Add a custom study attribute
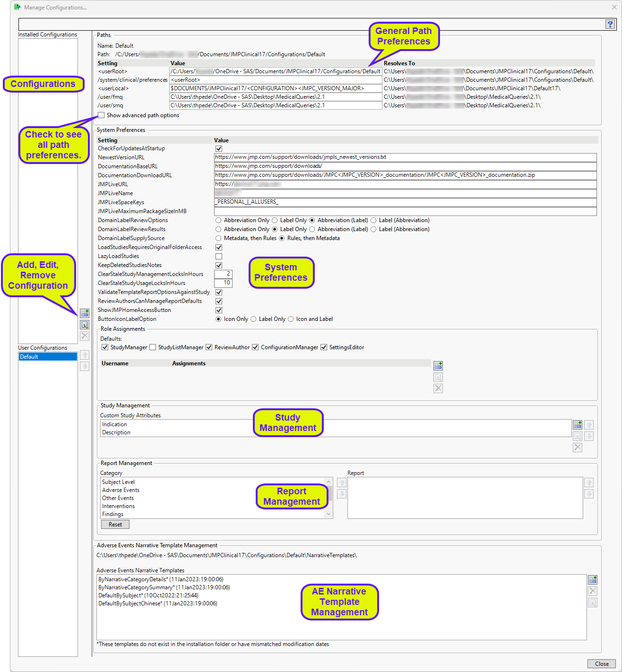622x672 pixels. tap(578, 425)
